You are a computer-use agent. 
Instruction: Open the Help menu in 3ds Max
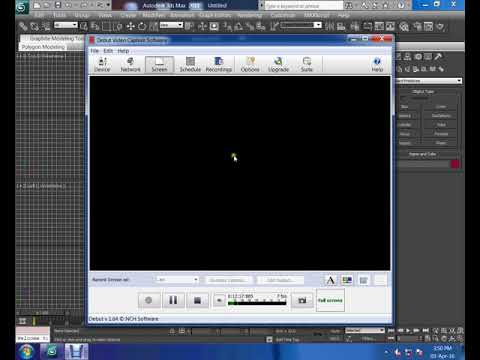[x=343, y=15]
